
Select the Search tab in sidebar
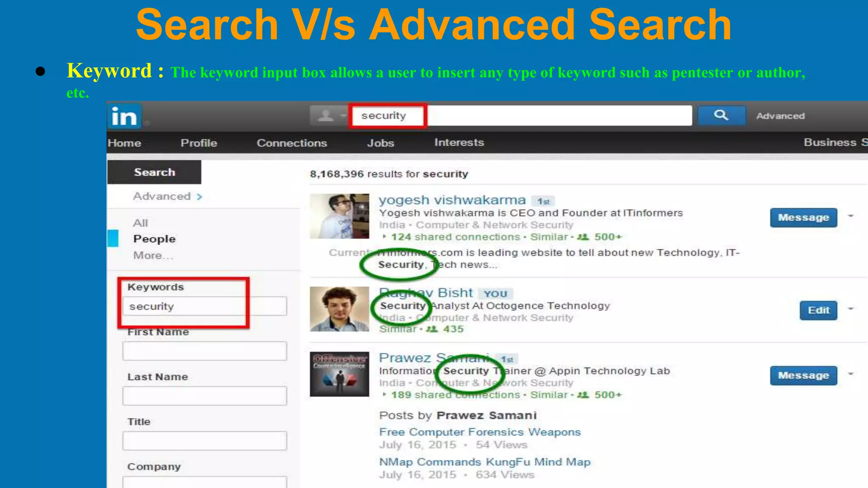point(154,172)
